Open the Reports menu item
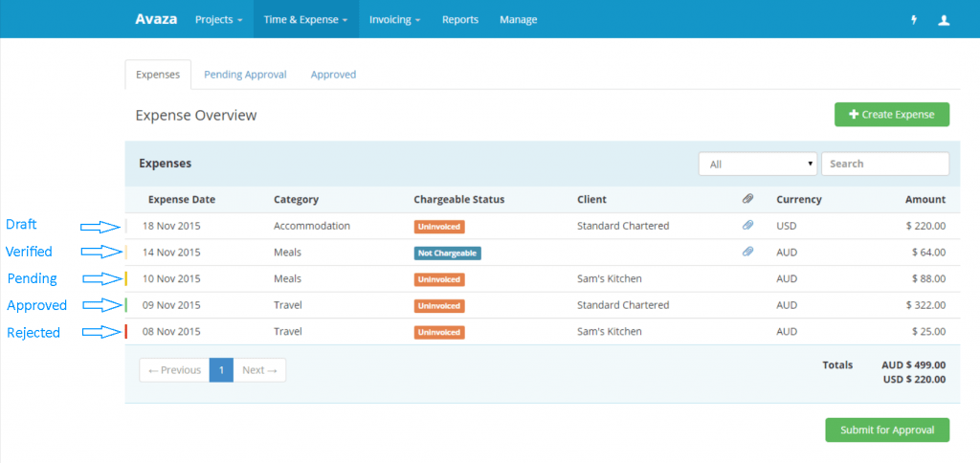 click(460, 19)
